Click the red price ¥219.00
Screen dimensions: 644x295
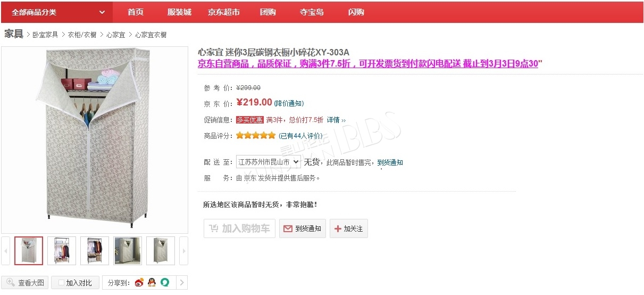(254, 102)
